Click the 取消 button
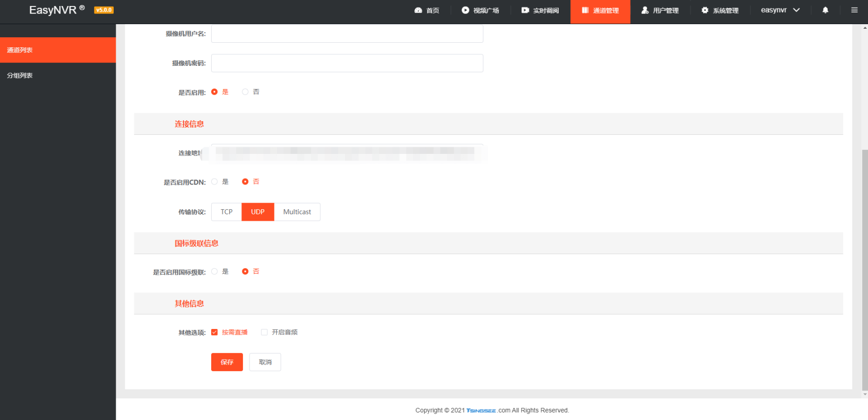This screenshot has height=420, width=868. click(x=265, y=362)
